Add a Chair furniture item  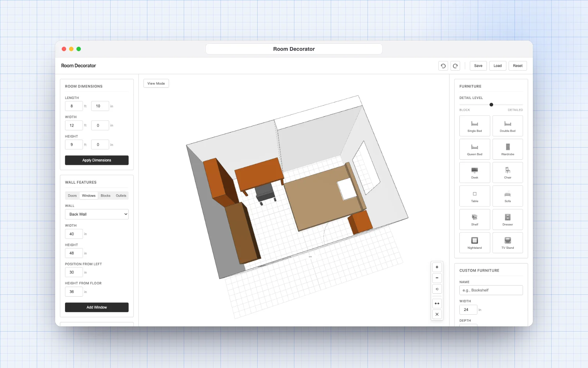[x=508, y=173]
